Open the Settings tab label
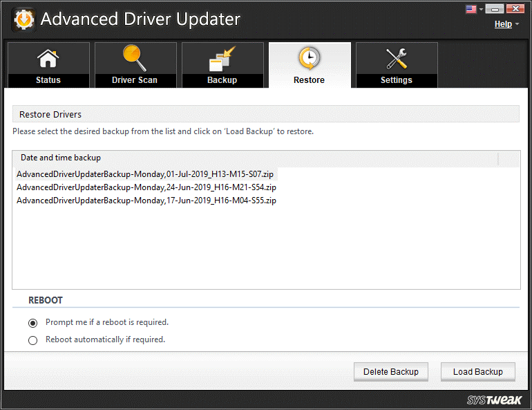The image size is (532, 410). click(397, 80)
